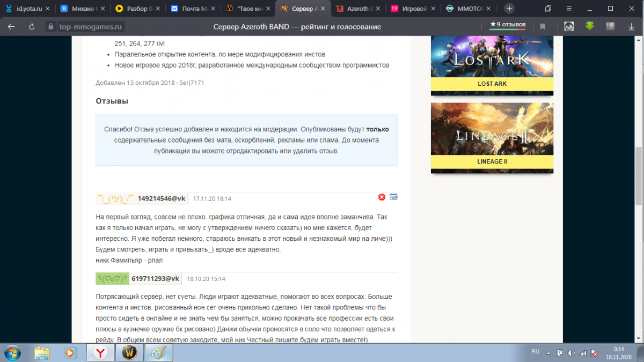
Task: Expand the browser menu with hamburger icon
Action: click(x=570, y=8)
